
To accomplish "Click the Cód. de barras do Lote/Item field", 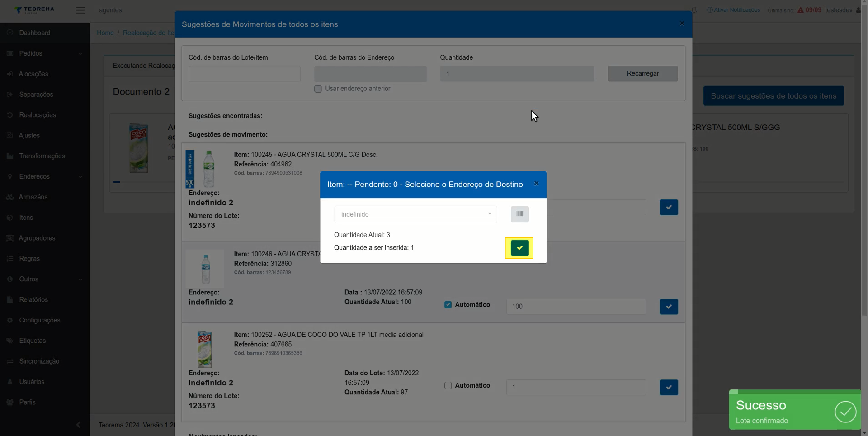I will pos(245,74).
